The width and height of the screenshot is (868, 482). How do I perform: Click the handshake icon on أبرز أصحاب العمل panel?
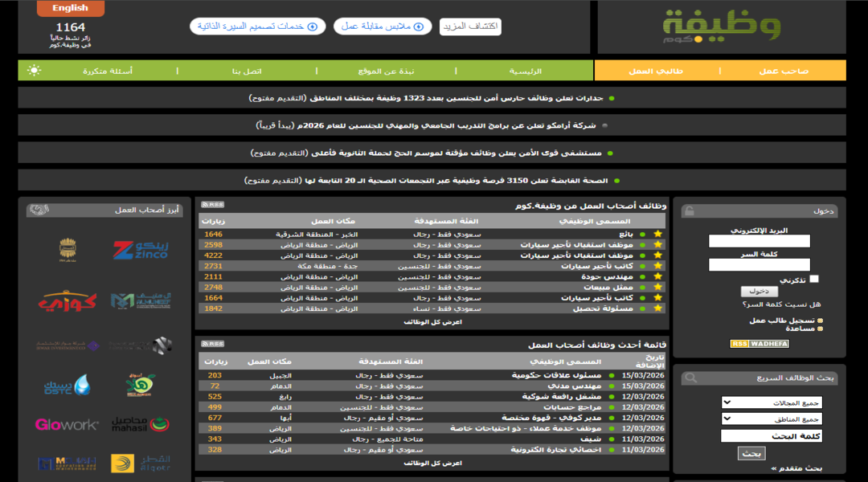pyautogui.click(x=39, y=209)
